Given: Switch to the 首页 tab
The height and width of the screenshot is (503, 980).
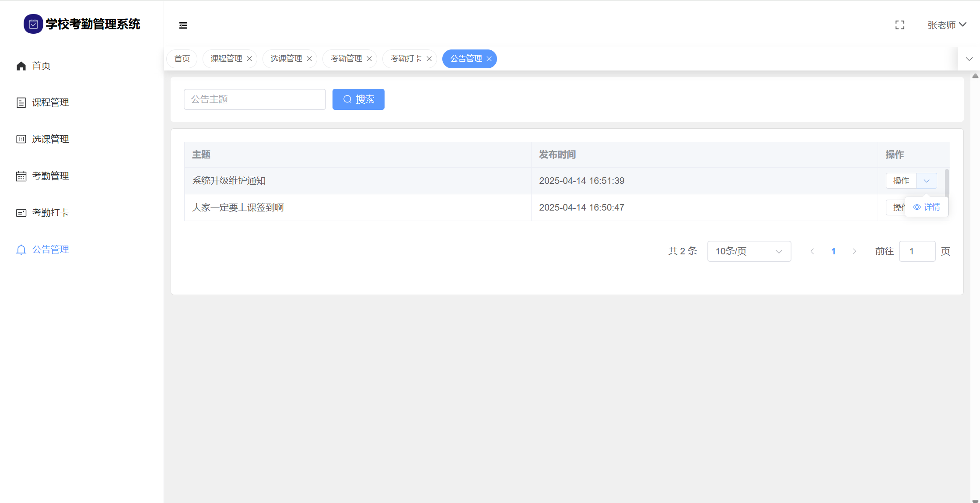Looking at the screenshot, I should (x=182, y=59).
